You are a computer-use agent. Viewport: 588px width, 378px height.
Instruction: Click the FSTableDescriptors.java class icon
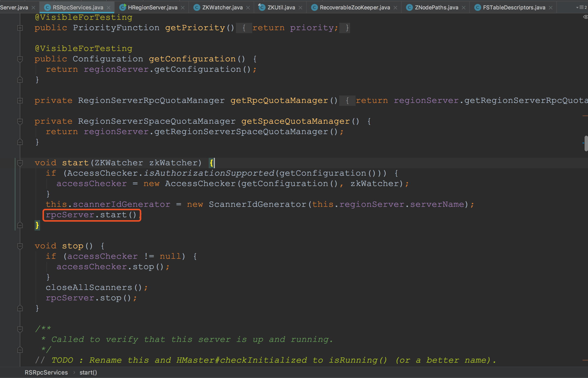[477, 8]
